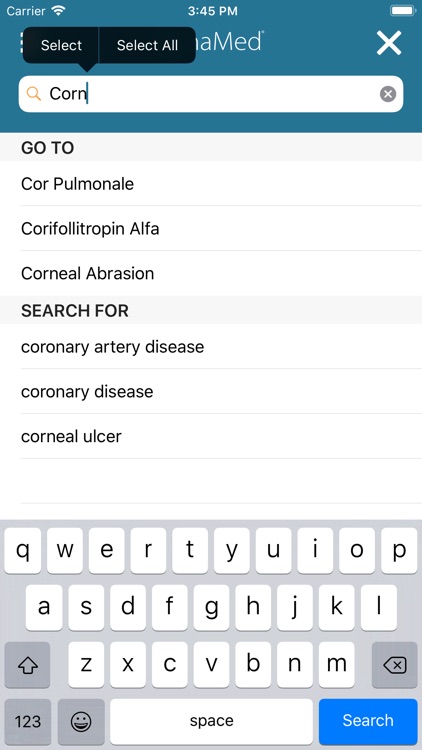
Task: Click inside the Corn search field
Action: pos(211,94)
